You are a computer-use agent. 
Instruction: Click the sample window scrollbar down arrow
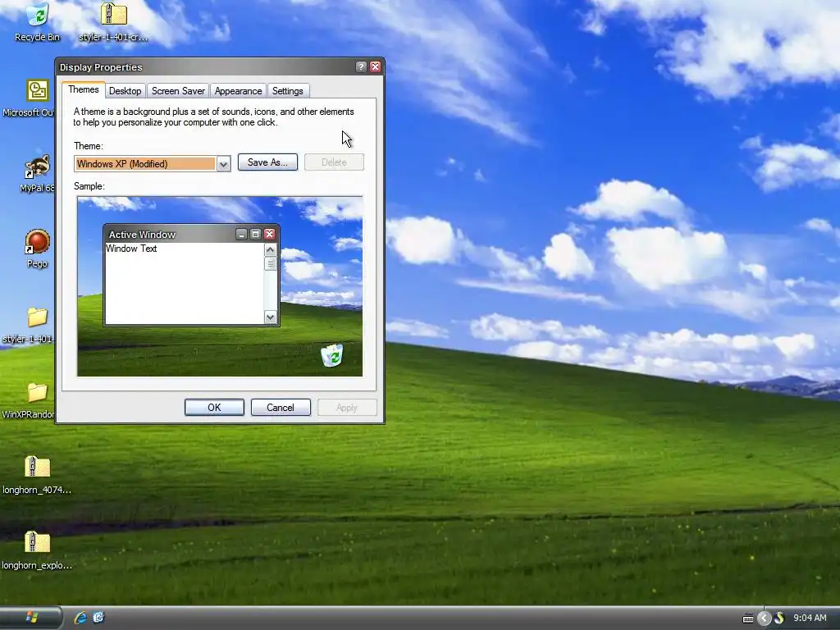tap(270, 317)
